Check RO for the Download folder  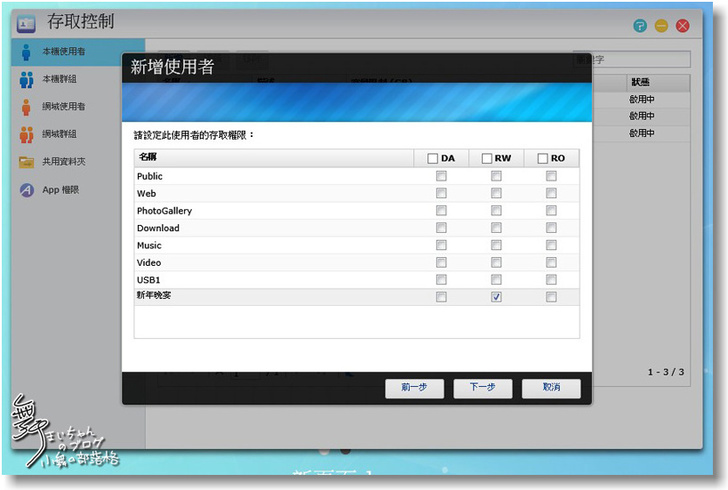551,228
